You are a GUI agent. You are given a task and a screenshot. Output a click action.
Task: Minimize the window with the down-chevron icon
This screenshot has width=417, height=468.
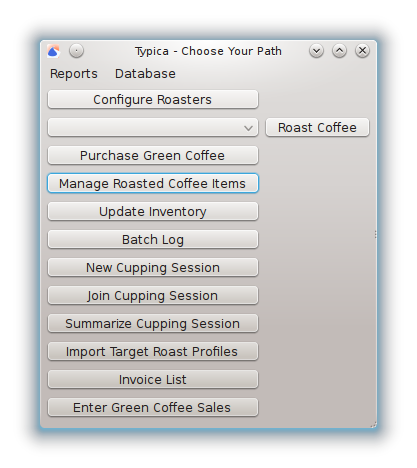pos(316,51)
